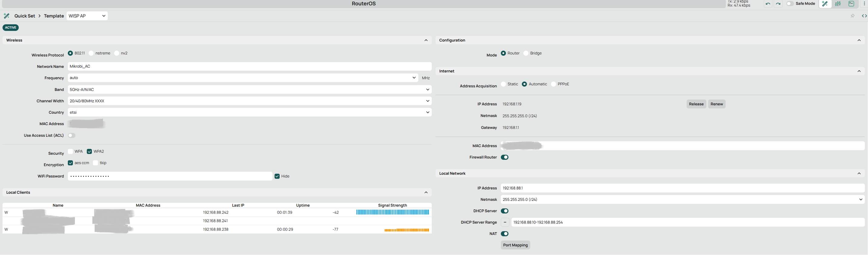Click the Renew button

[x=717, y=104]
